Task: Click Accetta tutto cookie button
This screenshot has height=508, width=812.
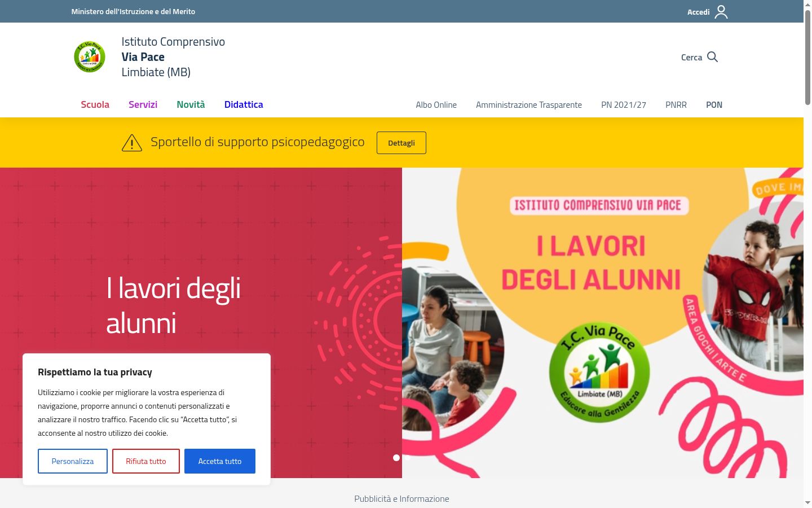Action: 220,461
